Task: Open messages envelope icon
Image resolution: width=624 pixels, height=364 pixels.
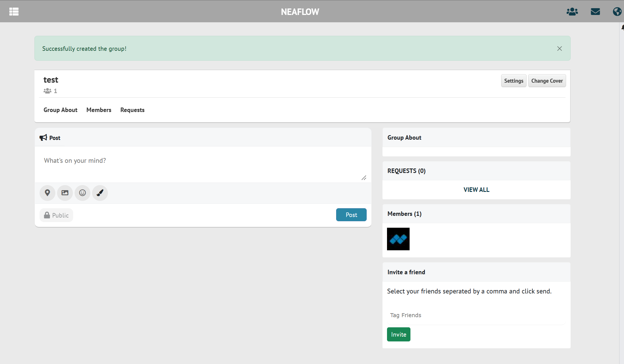Action: (x=595, y=12)
